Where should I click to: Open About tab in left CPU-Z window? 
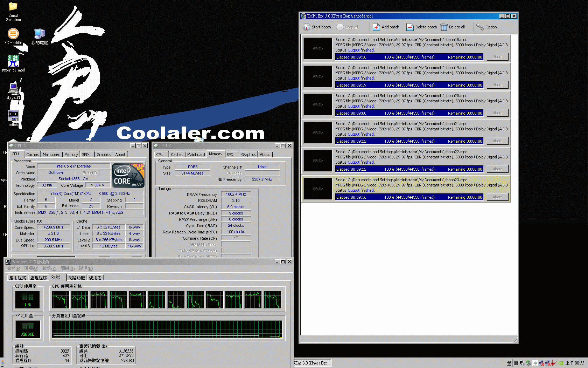[x=120, y=155]
